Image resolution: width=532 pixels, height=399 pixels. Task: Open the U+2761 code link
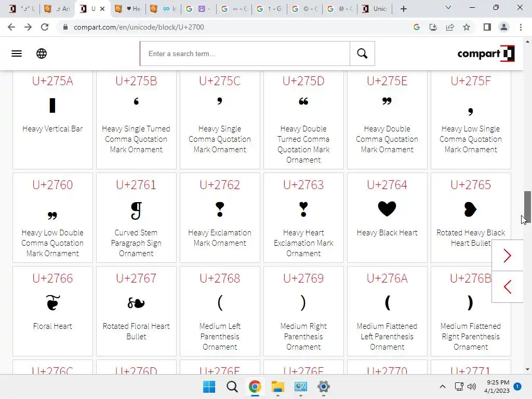pos(136,185)
